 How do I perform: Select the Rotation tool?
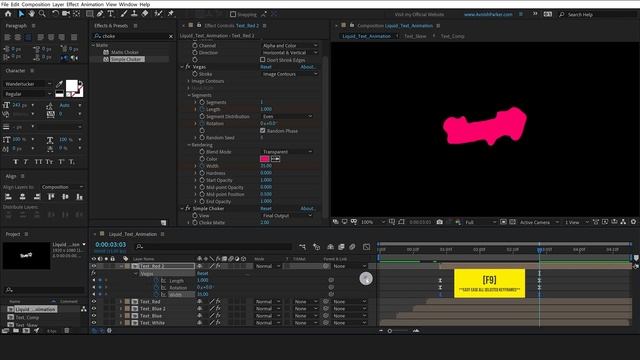[x=55, y=14]
